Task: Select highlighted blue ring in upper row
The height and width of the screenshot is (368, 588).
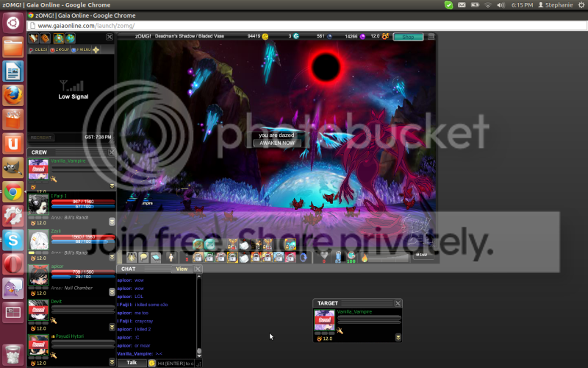Action: [290, 244]
